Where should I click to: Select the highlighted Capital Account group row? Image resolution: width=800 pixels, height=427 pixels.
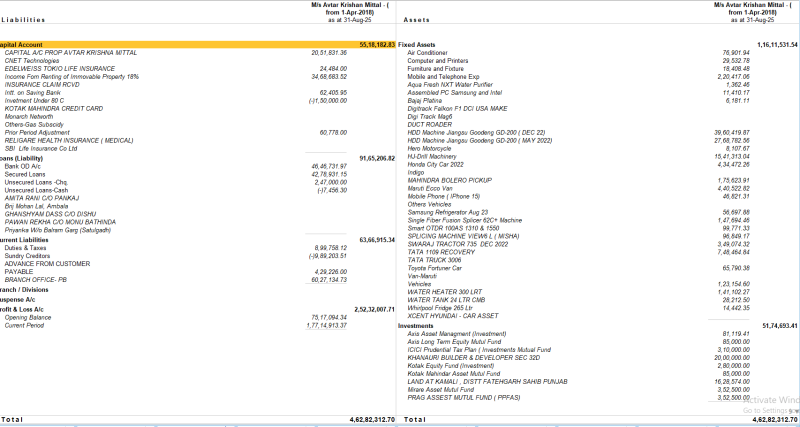(x=30, y=45)
